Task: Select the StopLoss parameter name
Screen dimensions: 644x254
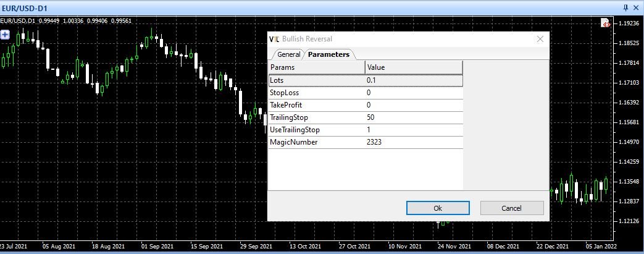Action: pyautogui.click(x=285, y=93)
